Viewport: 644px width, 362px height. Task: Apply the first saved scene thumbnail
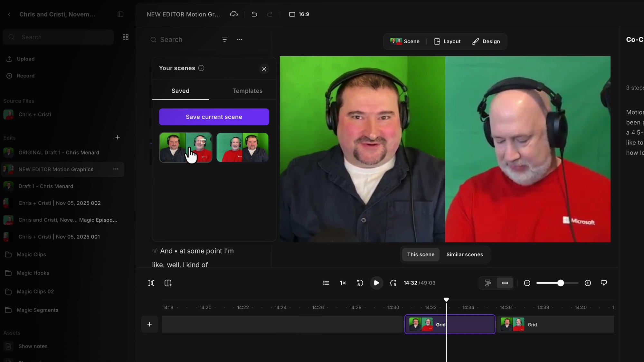pos(185,147)
